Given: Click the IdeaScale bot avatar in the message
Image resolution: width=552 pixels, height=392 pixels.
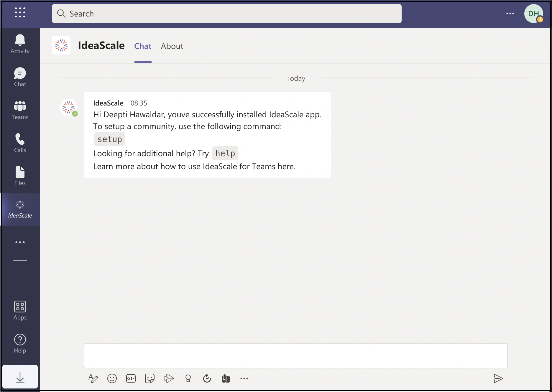Looking at the screenshot, I should 68,107.
